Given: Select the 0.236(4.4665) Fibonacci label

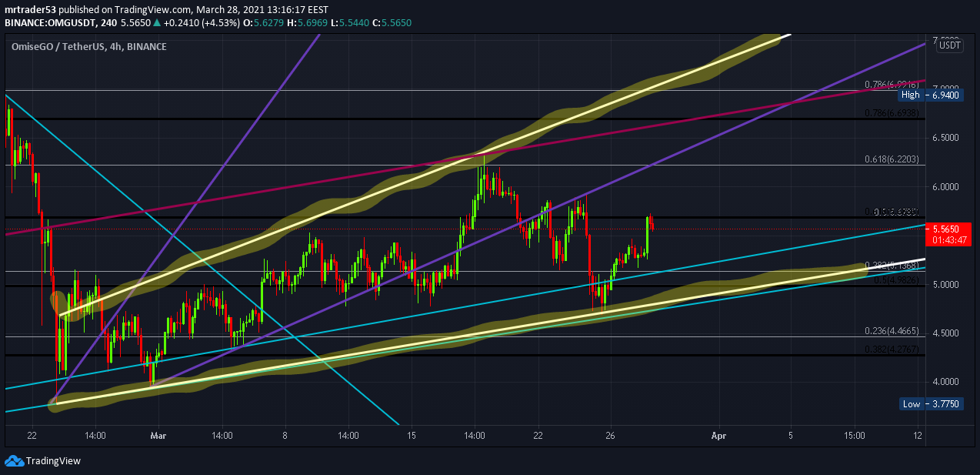Looking at the screenshot, I should (892, 331).
